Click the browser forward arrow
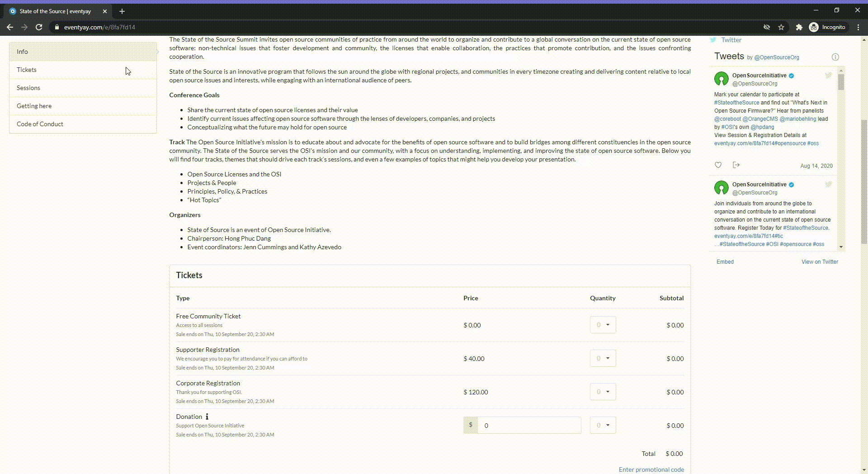Screen dimensions: 868x474 coord(24,27)
